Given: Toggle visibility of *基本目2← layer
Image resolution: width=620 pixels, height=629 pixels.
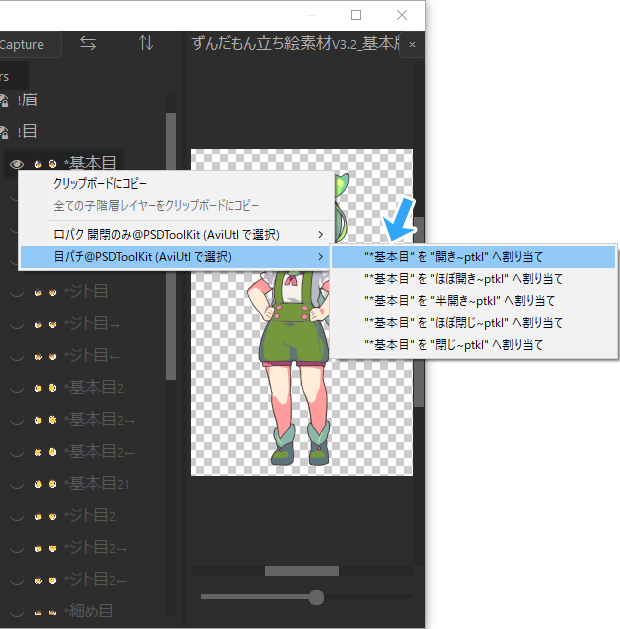Looking at the screenshot, I should tap(17, 452).
